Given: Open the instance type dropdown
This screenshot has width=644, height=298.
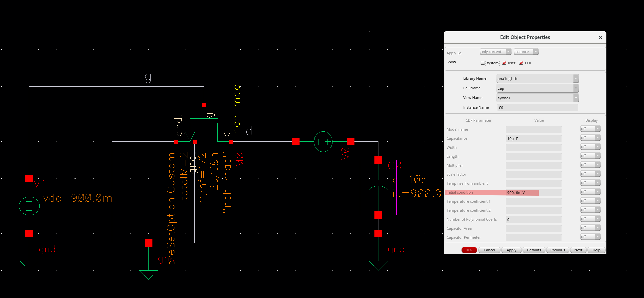Looking at the screenshot, I should pos(526,52).
